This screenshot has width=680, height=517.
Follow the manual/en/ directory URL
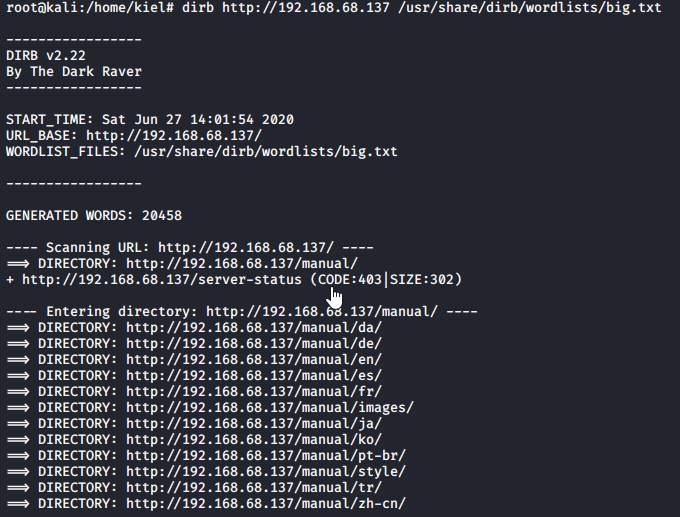click(254, 359)
